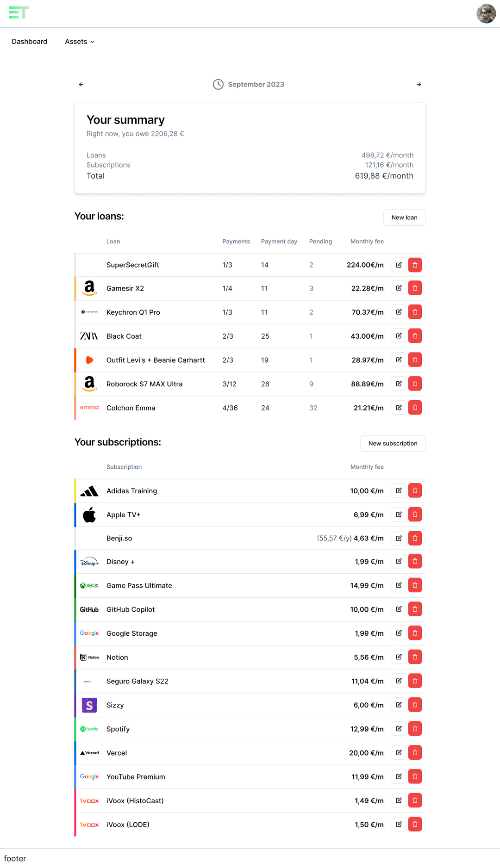Edit the Keychron Q1 Pro loan
Viewport: 500px width, 868px height.
click(x=399, y=312)
